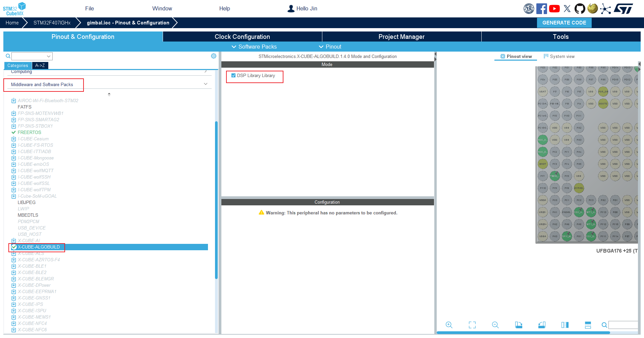Click the GENERATE CODE button

(x=564, y=23)
